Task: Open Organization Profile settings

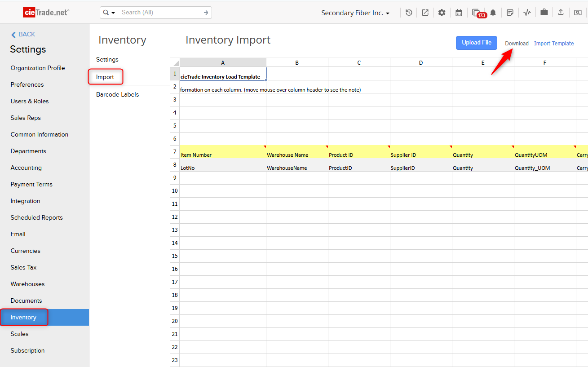Action: (x=38, y=68)
